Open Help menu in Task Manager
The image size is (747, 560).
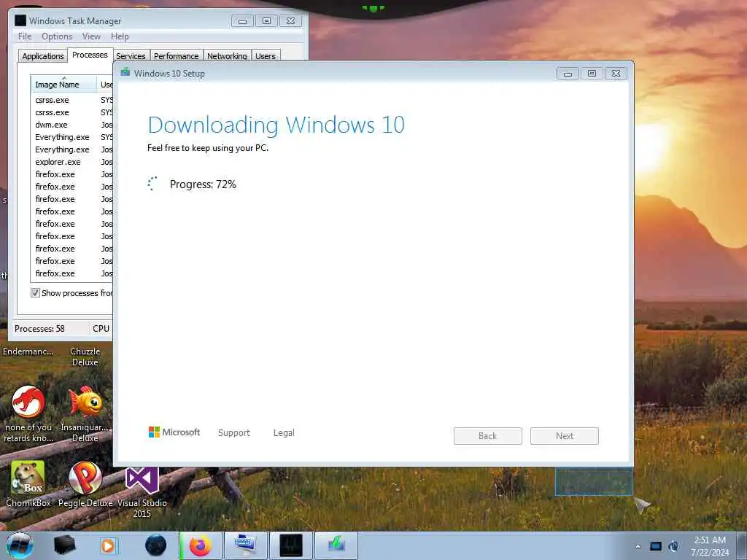tap(120, 36)
